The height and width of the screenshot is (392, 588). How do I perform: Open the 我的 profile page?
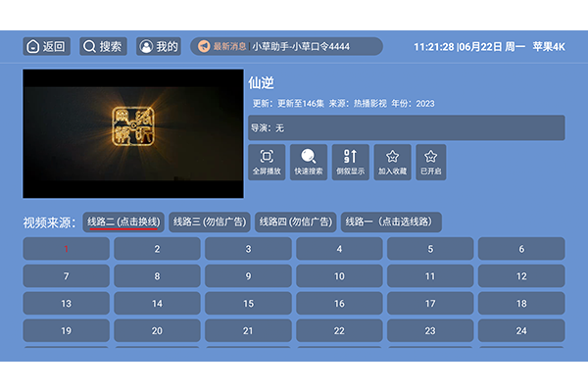coord(159,46)
